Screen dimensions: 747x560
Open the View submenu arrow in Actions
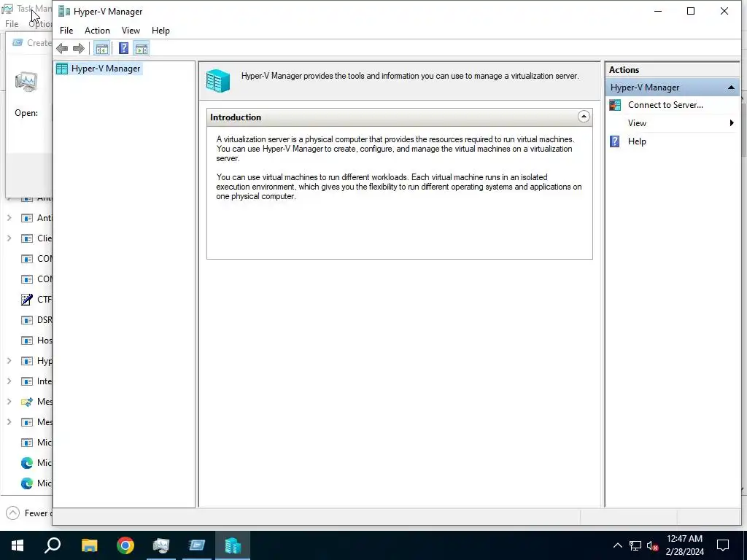[x=732, y=123]
